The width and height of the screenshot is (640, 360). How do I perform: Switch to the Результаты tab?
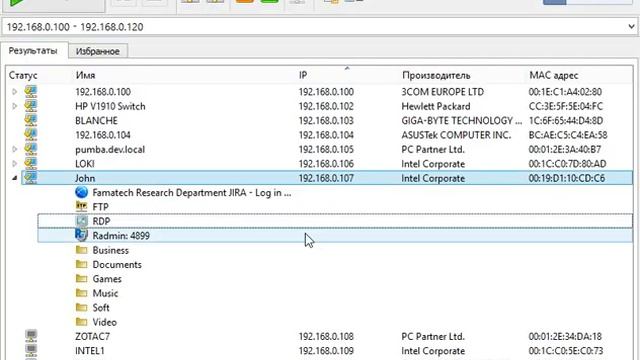33,51
